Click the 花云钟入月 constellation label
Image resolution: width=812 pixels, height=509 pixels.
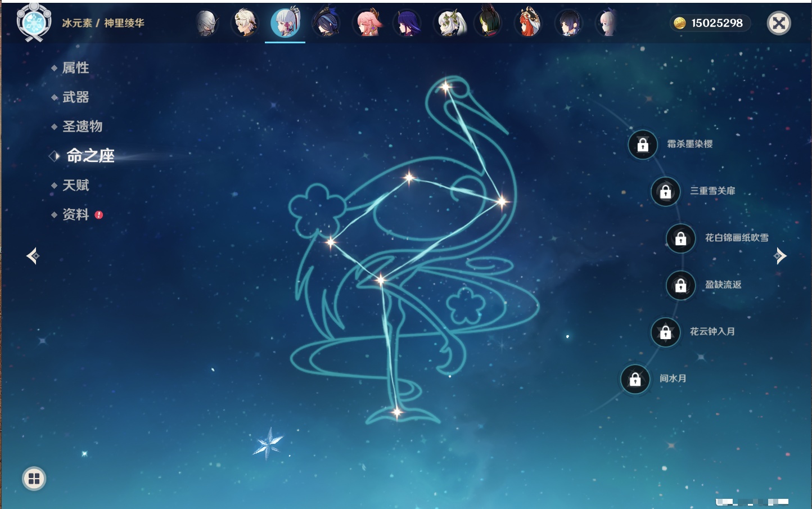click(712, 331)
